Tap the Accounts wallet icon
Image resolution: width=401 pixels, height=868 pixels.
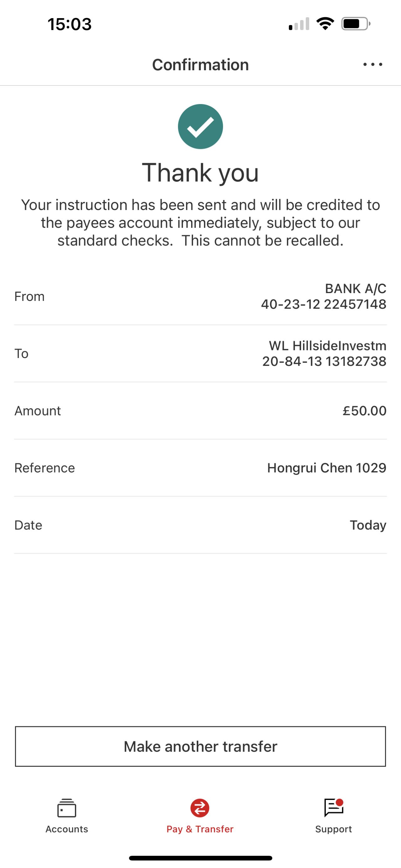coord(67,808)
